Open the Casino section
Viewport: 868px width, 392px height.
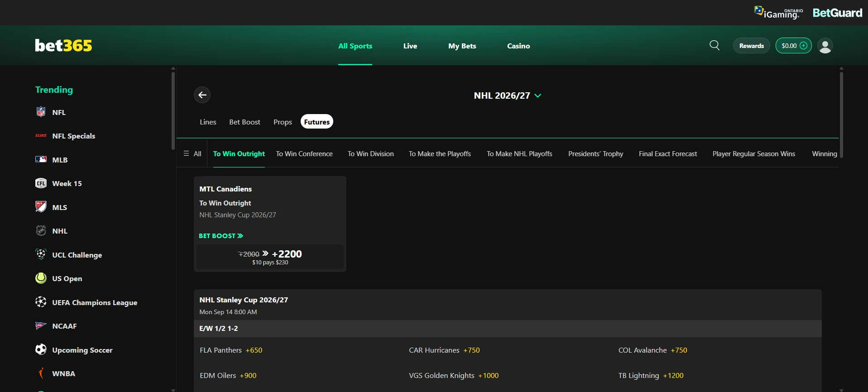click(x=518, y=46)
